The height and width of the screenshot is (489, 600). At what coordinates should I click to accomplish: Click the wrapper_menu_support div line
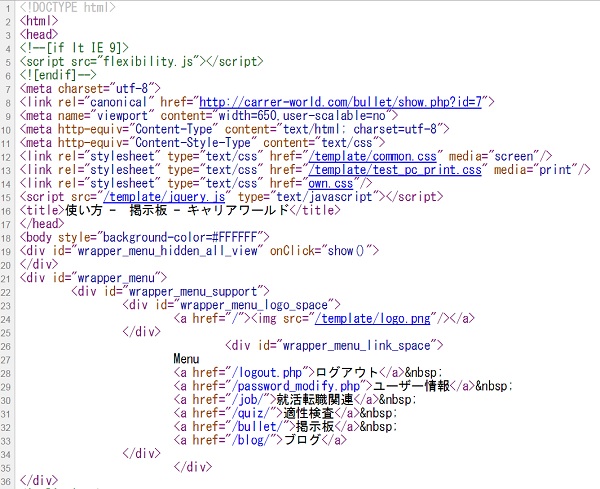170,292
